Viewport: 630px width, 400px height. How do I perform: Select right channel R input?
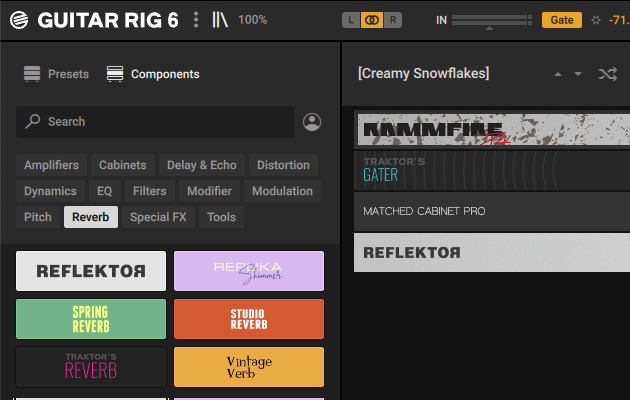tap(393, 20)
